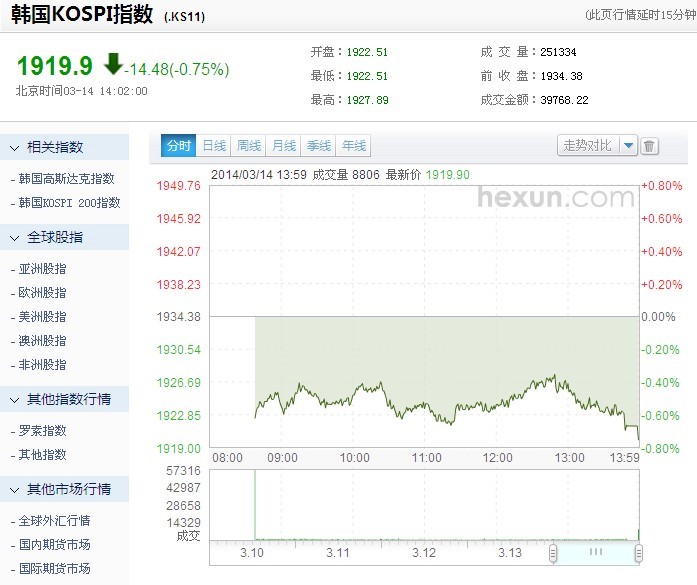The image size is (697, 585).
Task: Collapse the 相关指数 section chevron
Action: click(x=15, y=148)
